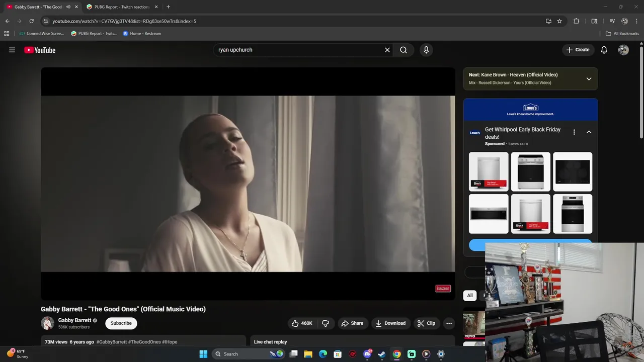Launch Discord from taskbar
The image size is (644, 362).
click(367, 354)
